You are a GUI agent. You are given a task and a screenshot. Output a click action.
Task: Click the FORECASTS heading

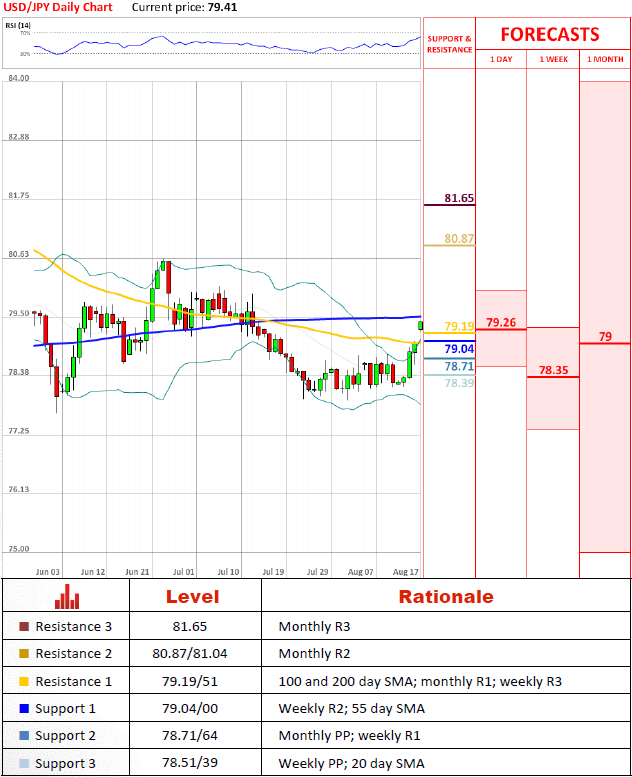(x=550, y=34)
